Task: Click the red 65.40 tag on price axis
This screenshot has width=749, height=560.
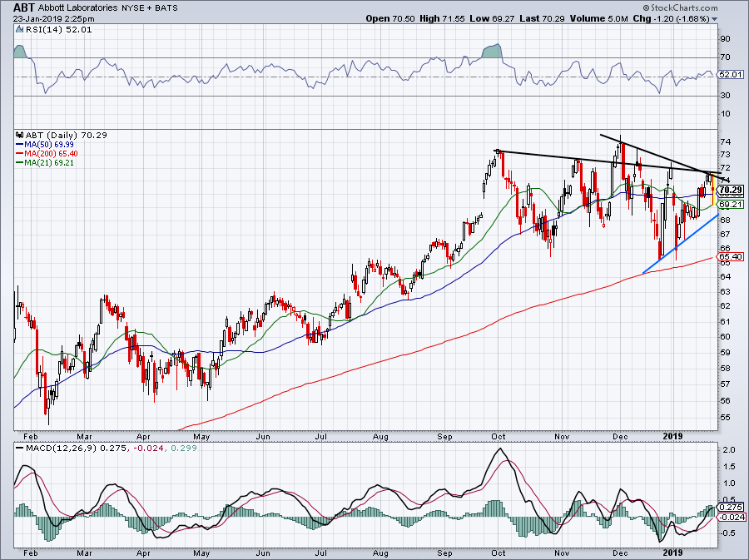Action: point(731,257)
